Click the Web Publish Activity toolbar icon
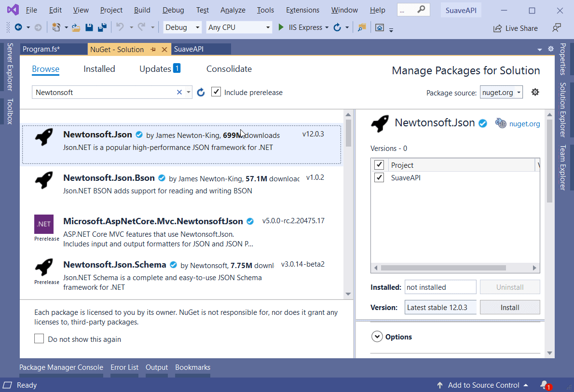Viewport: 574px width, 392px height. [380, 27]
